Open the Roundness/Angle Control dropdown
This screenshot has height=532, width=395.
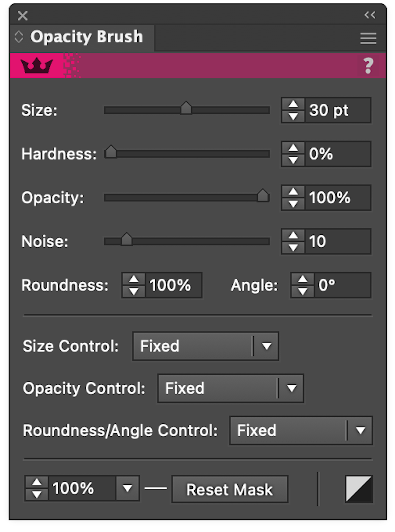[x=361, y=431]
